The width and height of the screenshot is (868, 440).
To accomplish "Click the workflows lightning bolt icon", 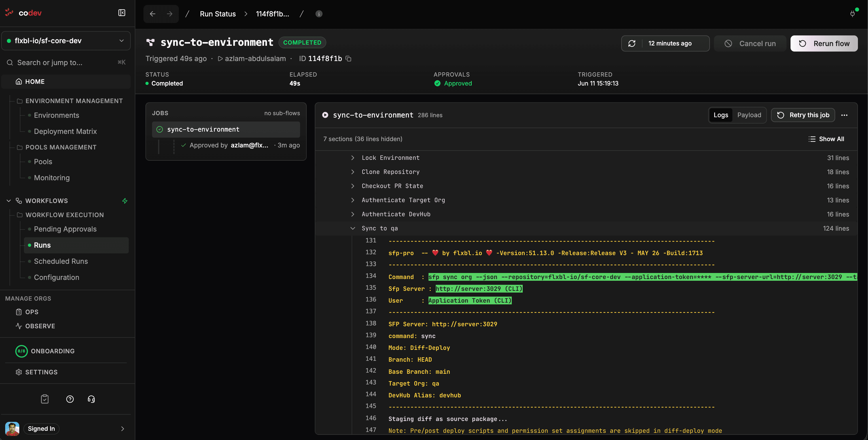I will tap(125, 201).
